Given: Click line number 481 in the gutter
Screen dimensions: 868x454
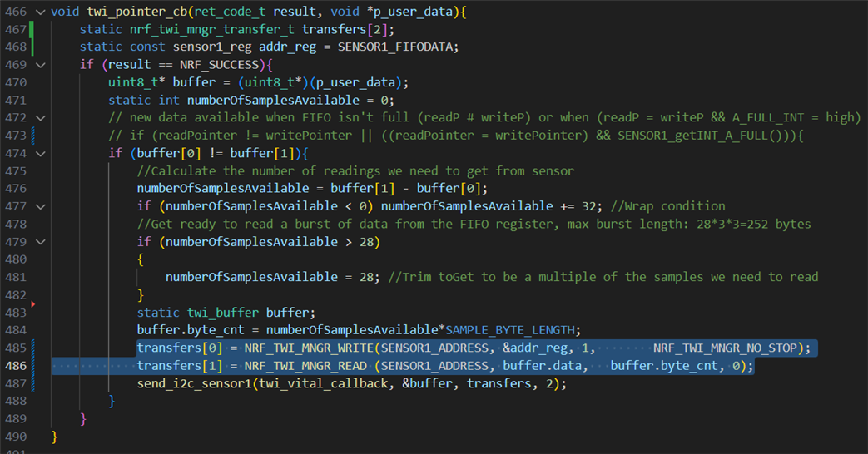Looking at the screenshot, I should (x=16, y=277).
